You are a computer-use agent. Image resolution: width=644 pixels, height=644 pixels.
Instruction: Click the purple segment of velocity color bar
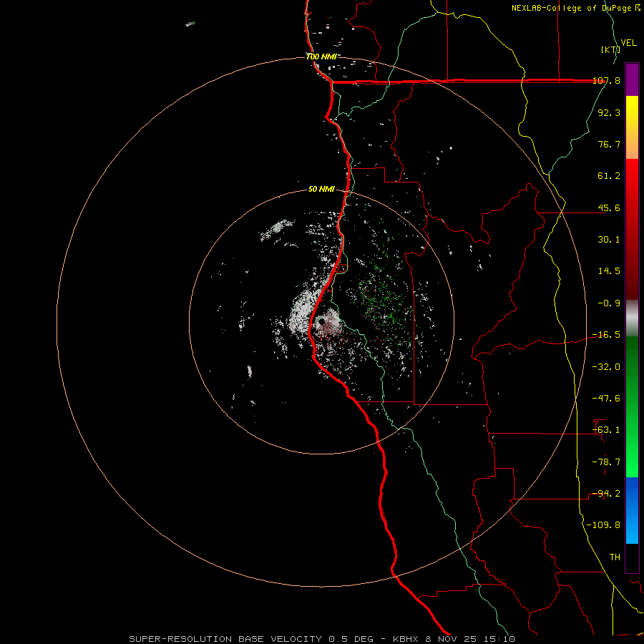click(632, 79)
